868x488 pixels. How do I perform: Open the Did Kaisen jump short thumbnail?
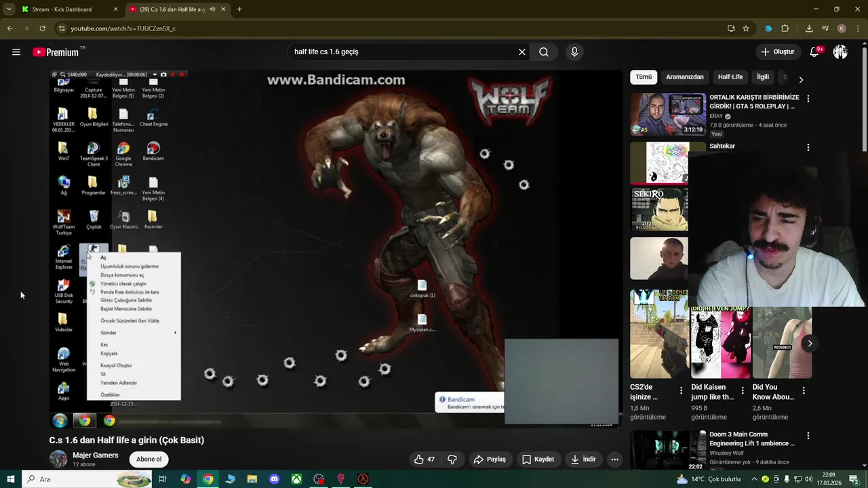(x=720, y=343)
